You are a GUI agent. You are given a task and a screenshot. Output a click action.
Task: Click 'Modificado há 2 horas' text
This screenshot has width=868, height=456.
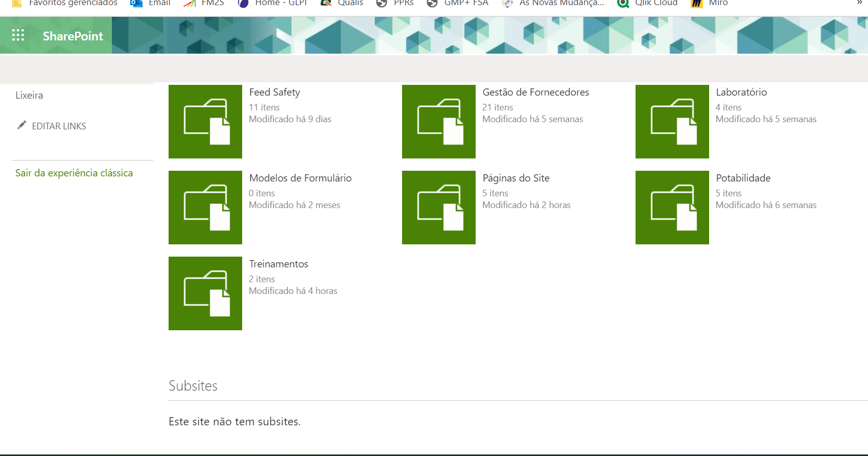[526, 205]
